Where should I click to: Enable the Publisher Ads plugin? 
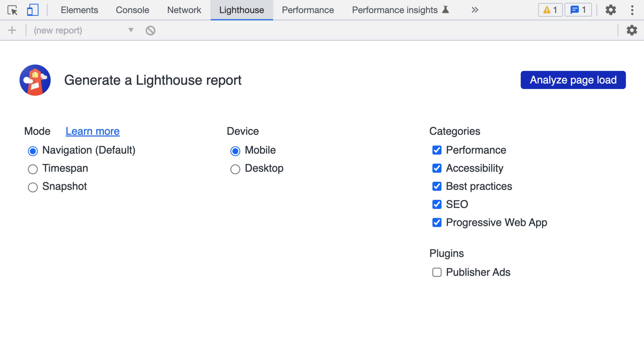click(x=437, y=272)
